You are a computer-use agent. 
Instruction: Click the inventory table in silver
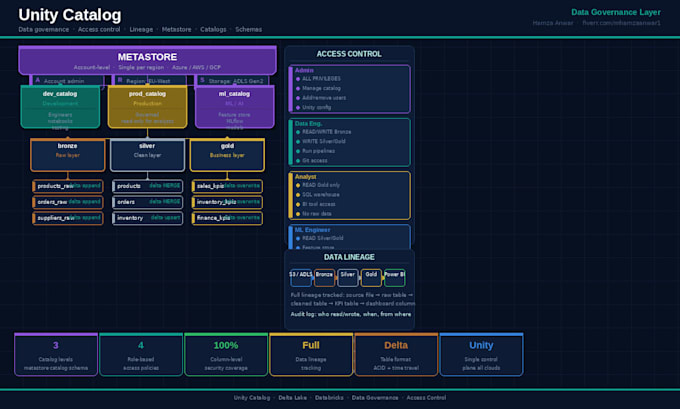147,218
